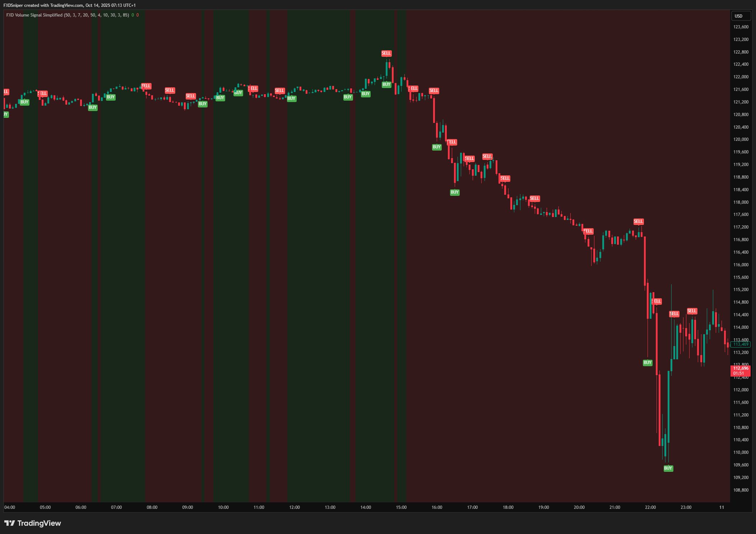
Task: Click the green-outlined 113,469 price label
Action: 741,344
